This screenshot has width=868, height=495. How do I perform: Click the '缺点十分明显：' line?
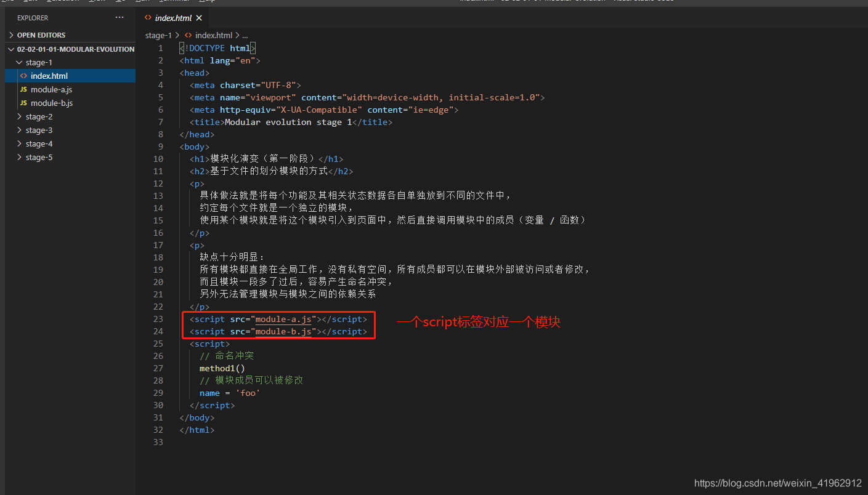[x=232, y=257]
